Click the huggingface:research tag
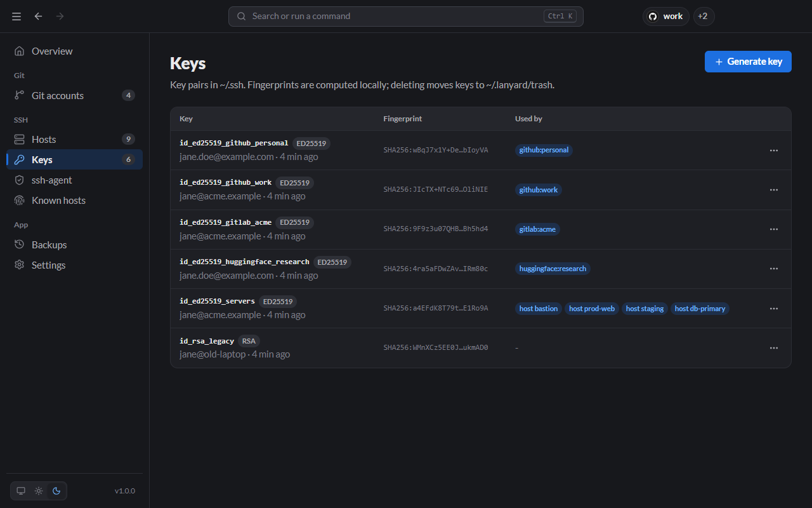The width and height of the screenshot is (812, 508). 553,269
